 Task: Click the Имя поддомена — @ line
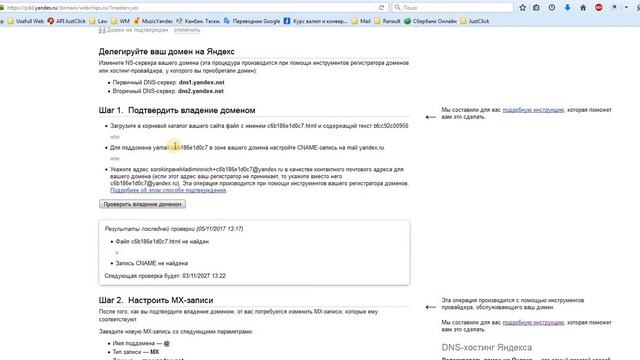click(141, 343)
